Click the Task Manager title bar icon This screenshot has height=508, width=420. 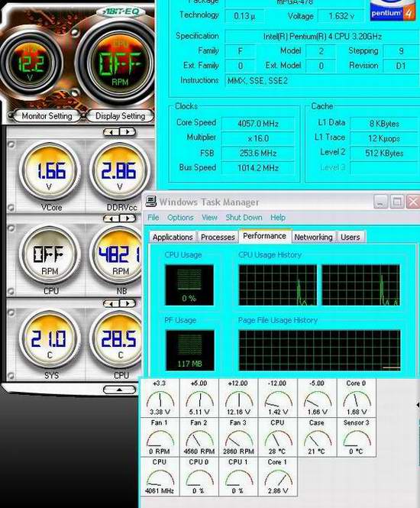[x=150, y=202]
